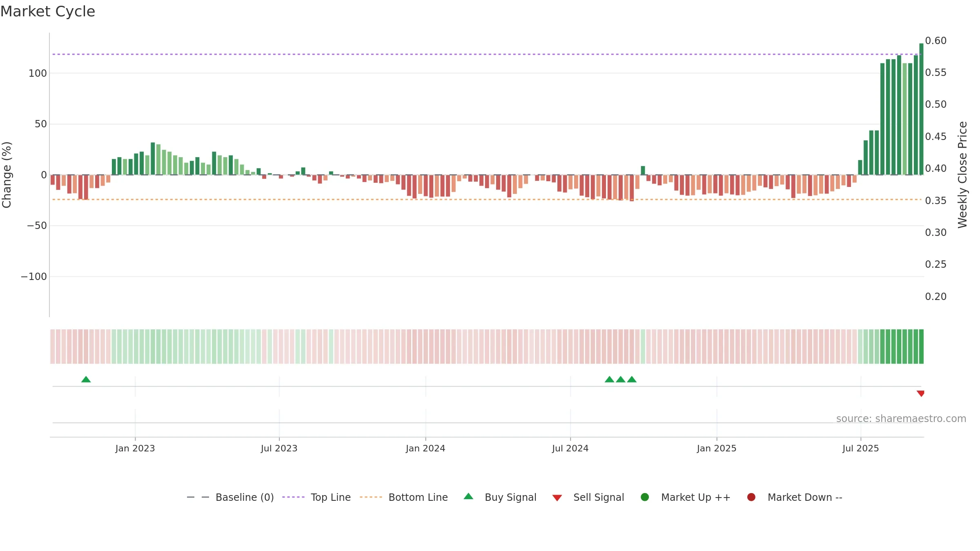Click the 0.20 tick on right axis

click(936, 297)
